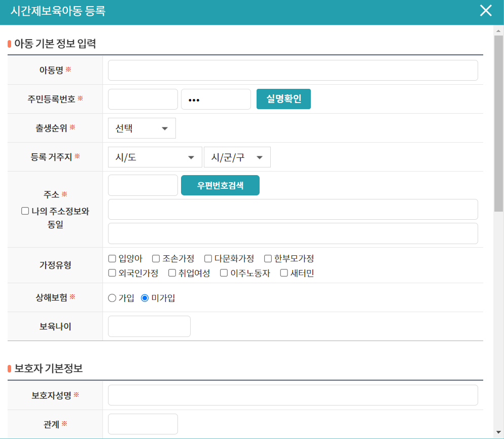Check 나의 주소정보와 동일 checkbox
The height and width of the screenshot is (439, 504).
coord(25,211)
